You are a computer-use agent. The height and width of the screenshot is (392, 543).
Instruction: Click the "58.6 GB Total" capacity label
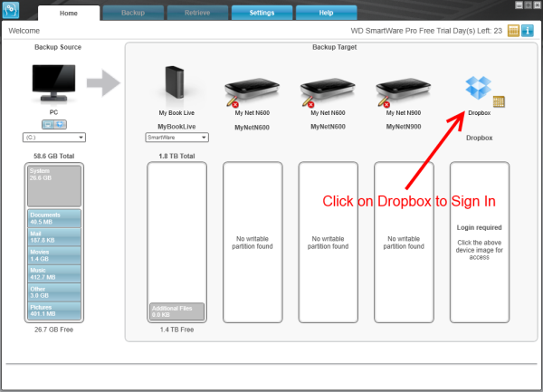pos(54,157)
